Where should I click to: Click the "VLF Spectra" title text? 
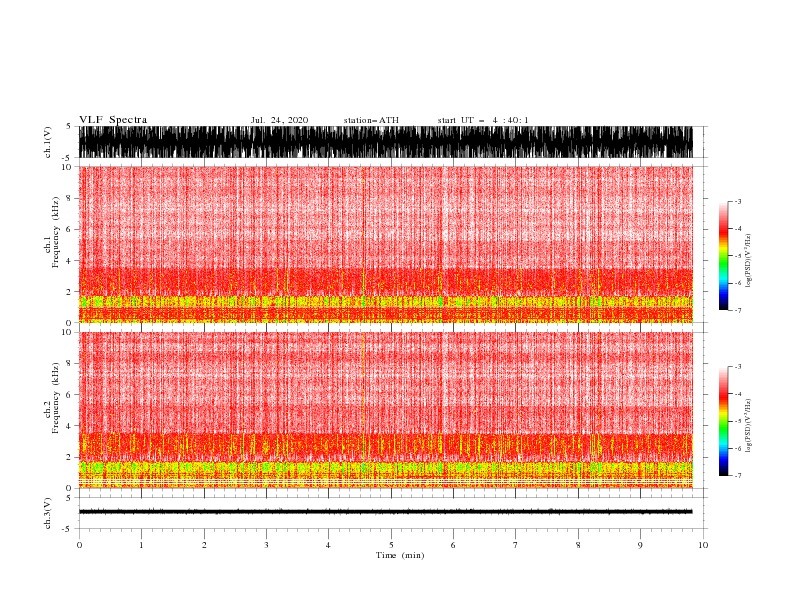[113, 120]
